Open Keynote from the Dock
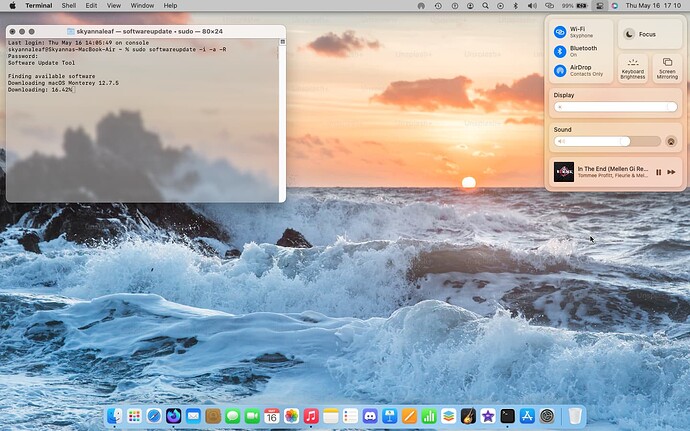This screenshot has width=690, height=431. coord(389,416)
